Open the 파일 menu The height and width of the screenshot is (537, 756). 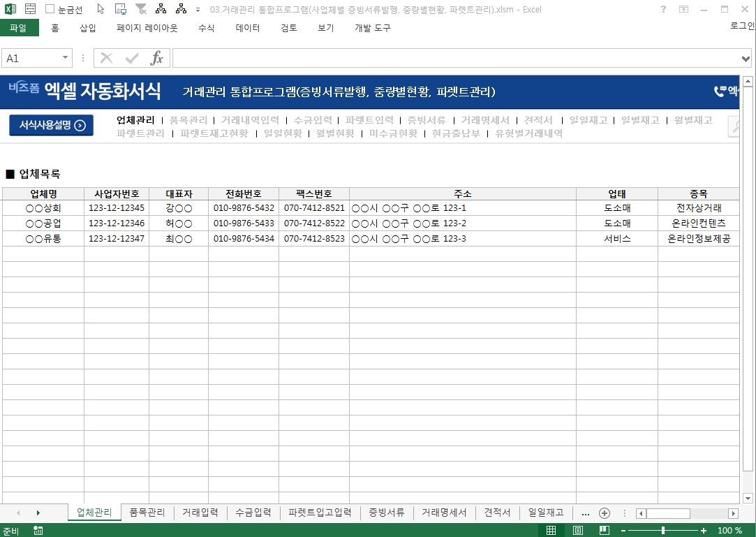coord(19,28)
